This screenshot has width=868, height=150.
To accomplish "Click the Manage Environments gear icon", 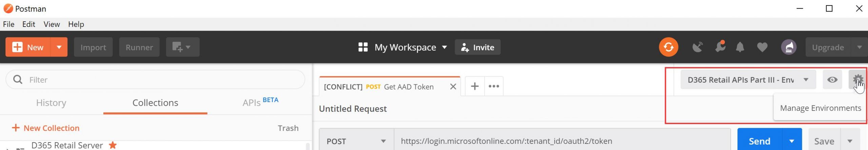I will coord(858,80).
